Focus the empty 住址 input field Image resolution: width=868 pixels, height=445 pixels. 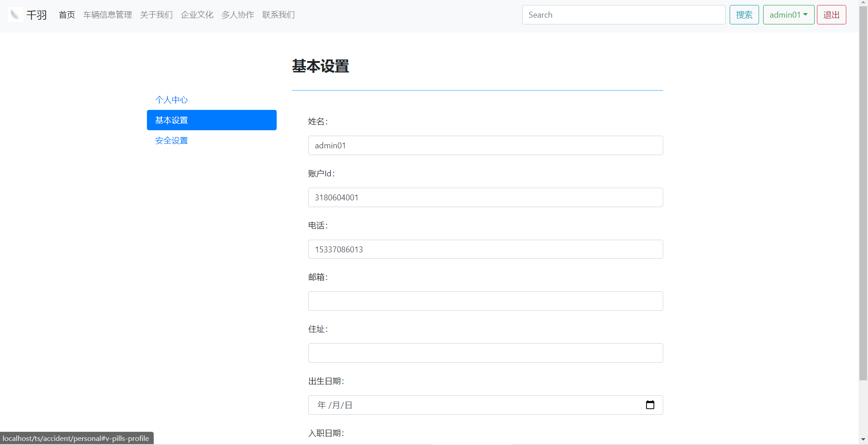coord(486,353)
